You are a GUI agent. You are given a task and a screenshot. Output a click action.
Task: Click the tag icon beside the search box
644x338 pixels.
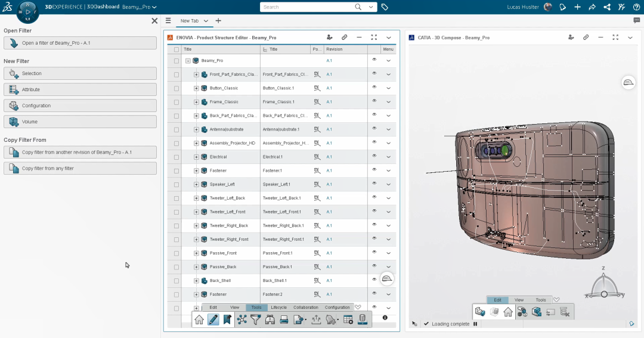(x=385, y=7)
